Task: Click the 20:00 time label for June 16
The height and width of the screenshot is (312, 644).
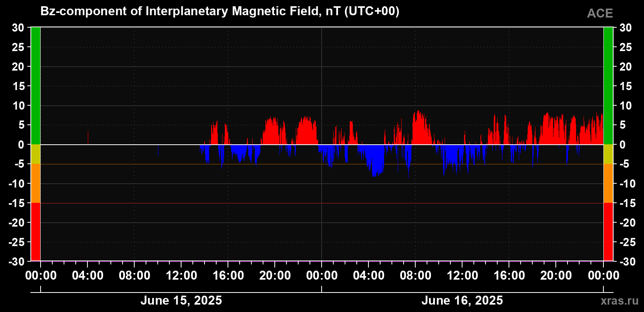Action: tap(556, 276)
